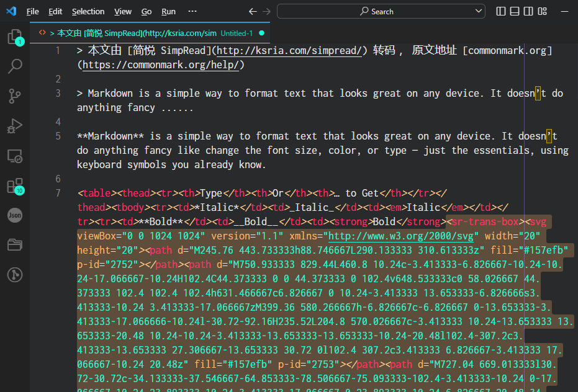This screenshot has width=578, height=392.
Task: Click the **Markdown** text on line 5
Action: point(111,136)
